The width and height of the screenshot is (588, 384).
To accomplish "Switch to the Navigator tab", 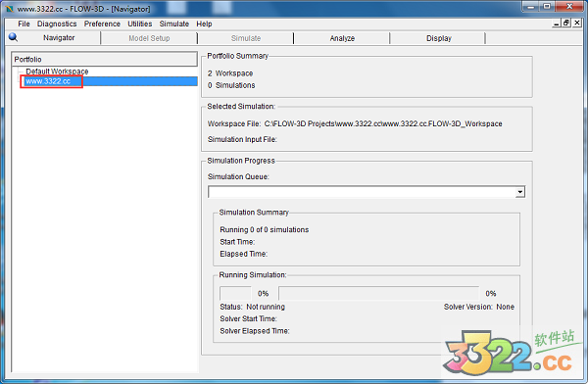I will point(59,38).
